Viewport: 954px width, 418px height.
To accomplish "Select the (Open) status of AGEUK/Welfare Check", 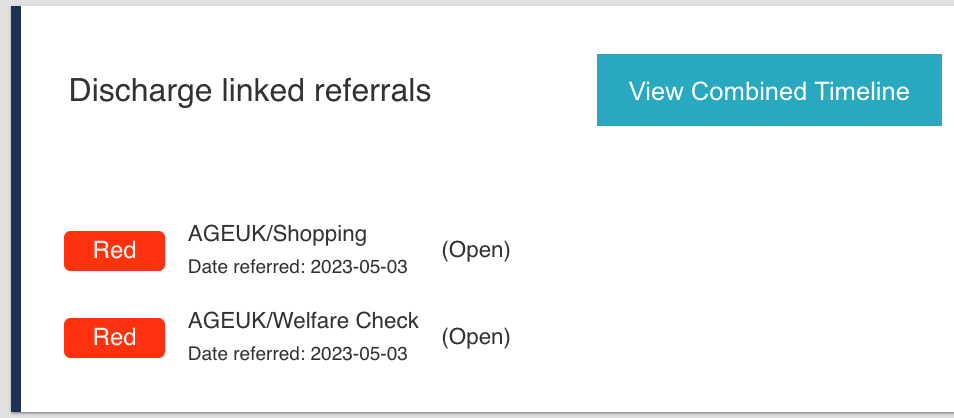I will point(476,337).
